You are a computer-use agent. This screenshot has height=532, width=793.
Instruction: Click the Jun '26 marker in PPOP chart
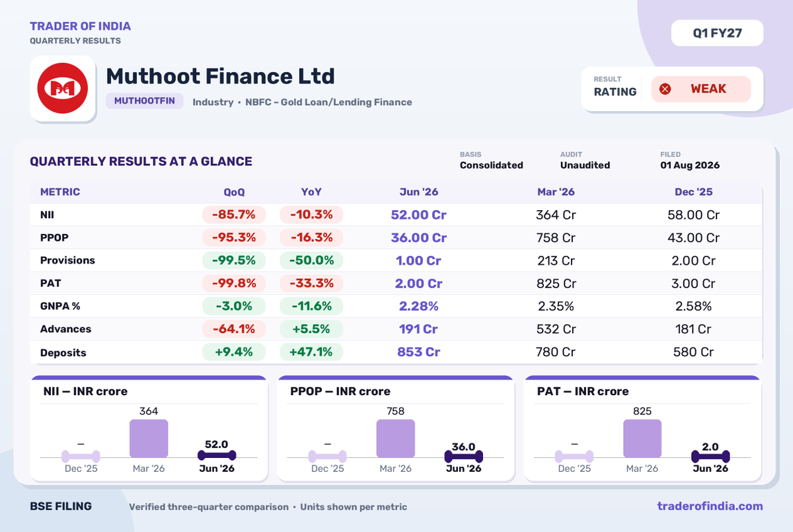coord(464,456)
